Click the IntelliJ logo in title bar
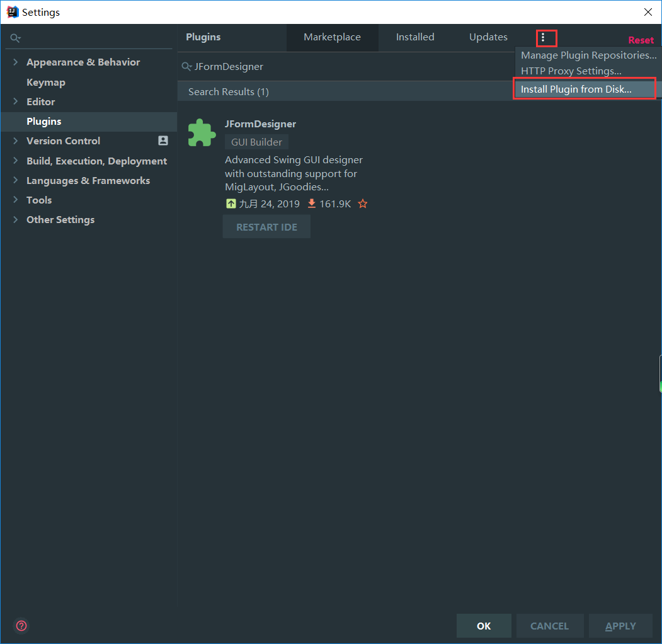Image resolution: width=662 pixels, height=644 pixels. [x=13, y=12]
